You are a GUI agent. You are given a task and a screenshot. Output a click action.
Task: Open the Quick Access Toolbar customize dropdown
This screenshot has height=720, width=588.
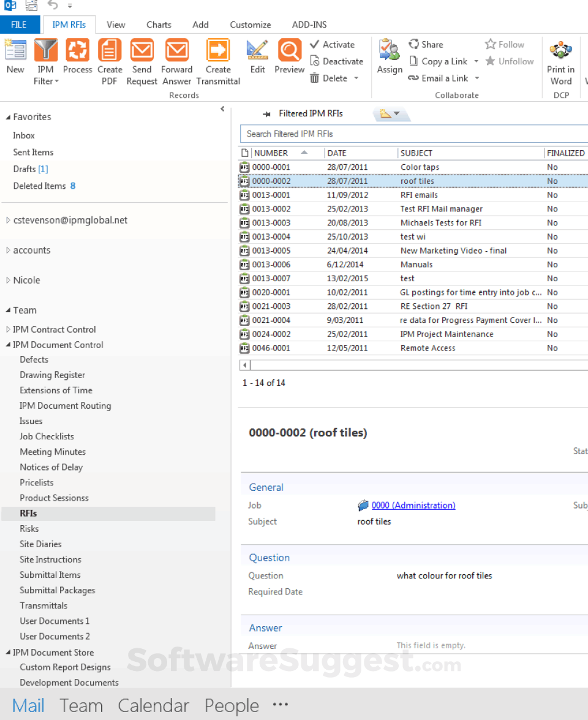pos(70,6)
